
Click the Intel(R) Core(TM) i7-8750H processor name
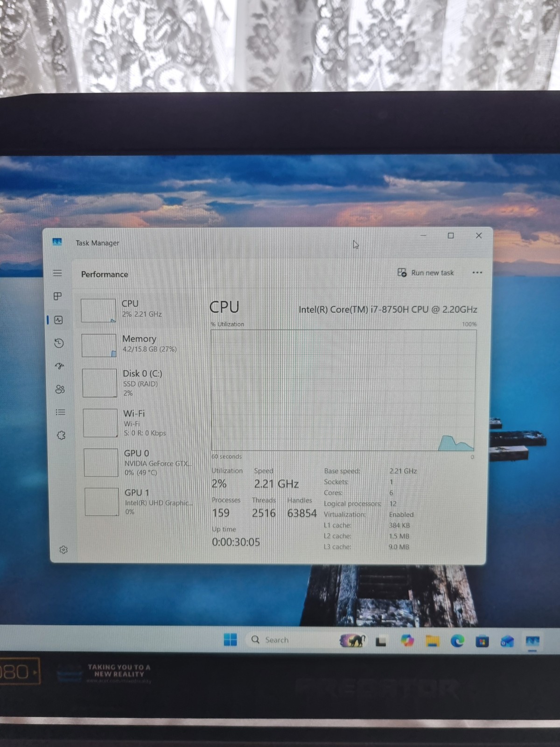pyautogui.click(x=388, y=310)
